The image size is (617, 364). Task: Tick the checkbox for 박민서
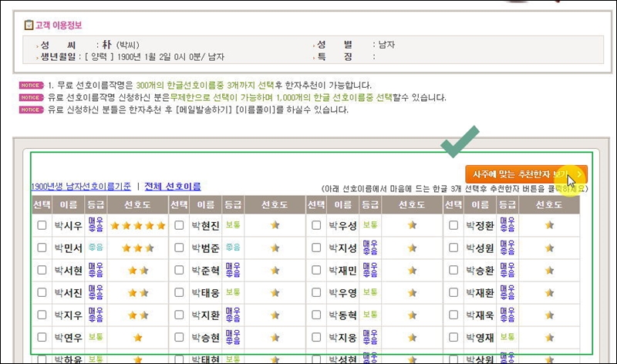42,248
